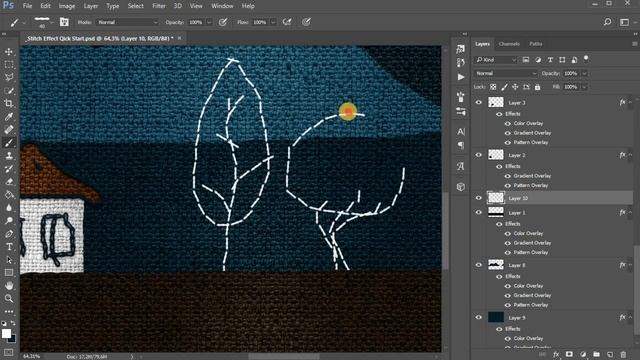Image resolution: width=640 pixels, height=360 pixels.
Task: Select the Zoom tool
Action: pos(9,299)
